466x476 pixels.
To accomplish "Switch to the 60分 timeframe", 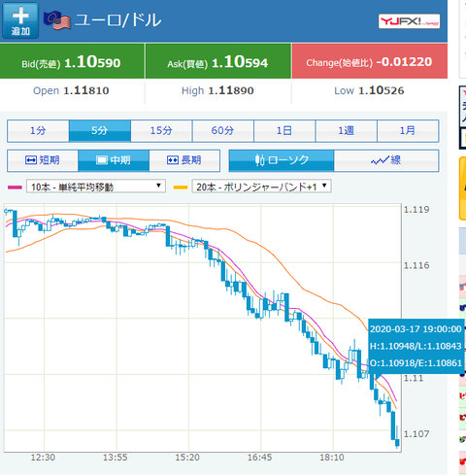I will pos(223,131).
